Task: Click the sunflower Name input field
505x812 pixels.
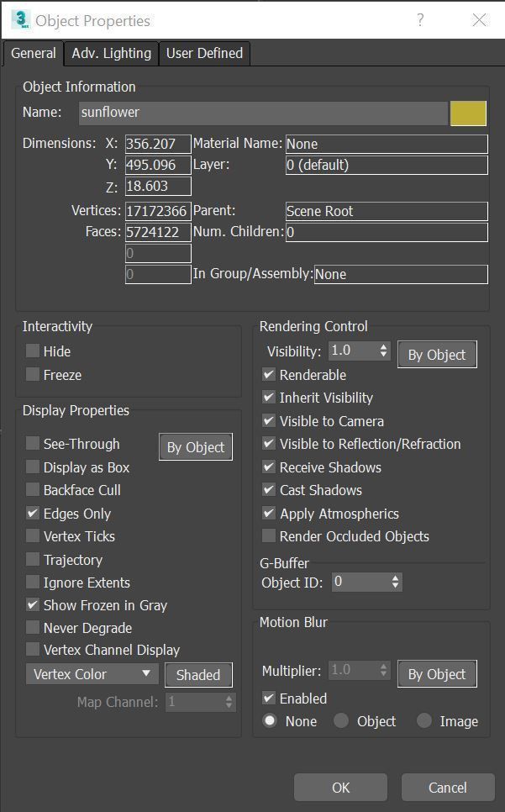Action: pos(262,113)
